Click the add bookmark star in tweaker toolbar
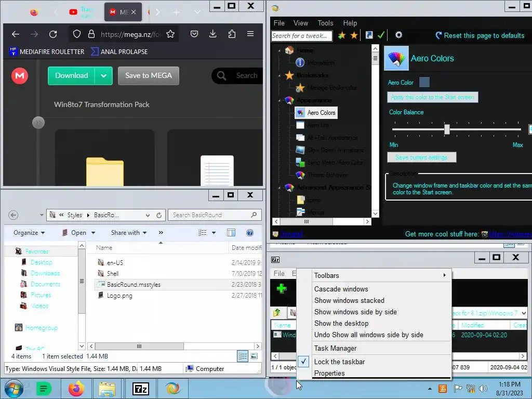Image resolution: width=532 pixels, height=399 pixels. point(342,35)
